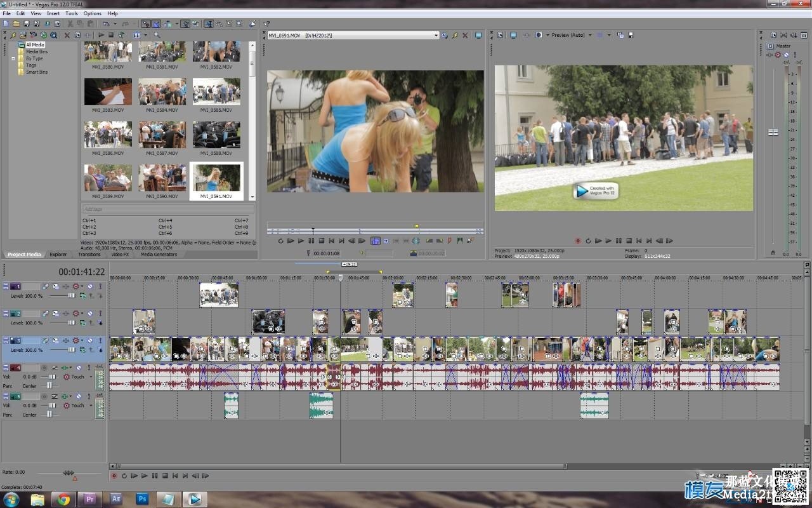Open the Tools menu
812x508 pixels.
point(72,13)
